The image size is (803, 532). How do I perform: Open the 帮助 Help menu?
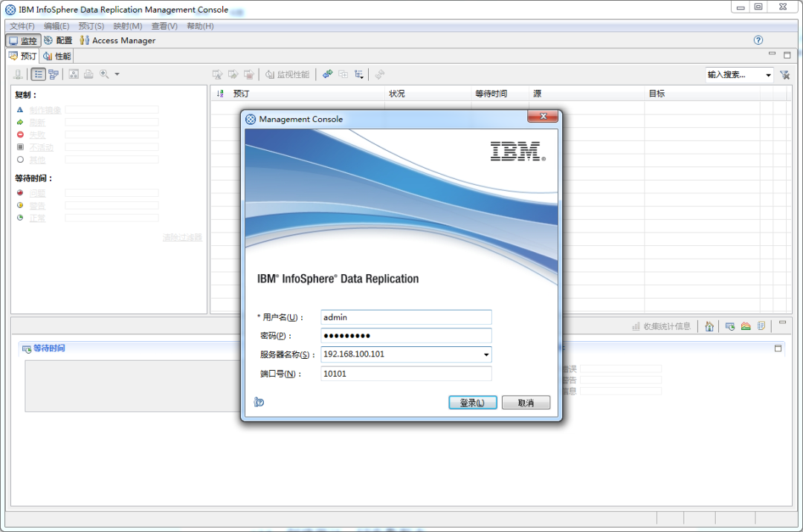pos(200,26)
